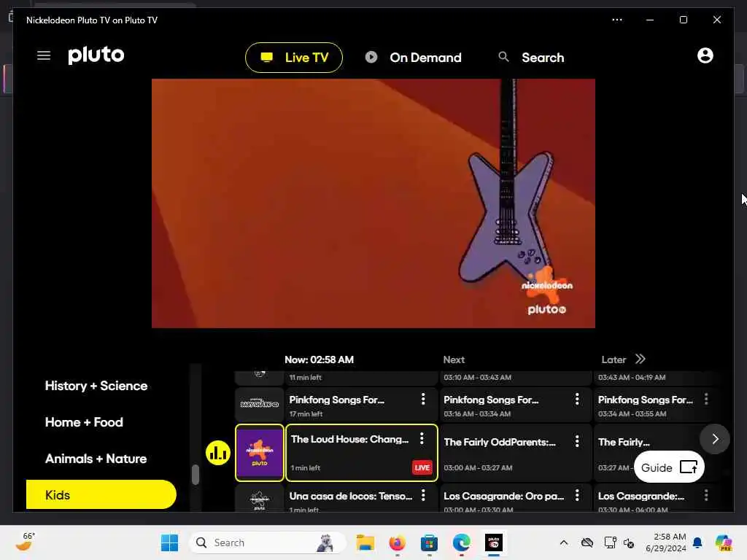The image size is (747, 560).
Task: Select the Kids category
Action: point(101,495)
